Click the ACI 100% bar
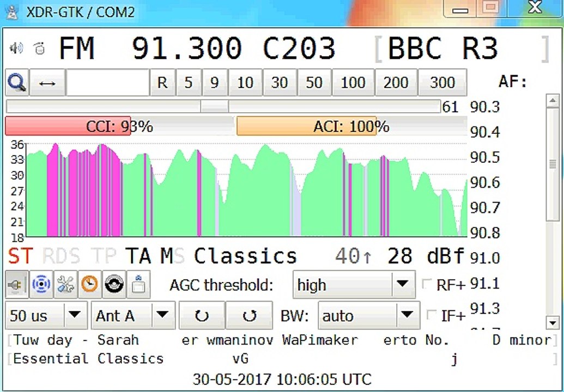This screenshot has width=564, height=392. pyautogui.click(x=351, y=126)
